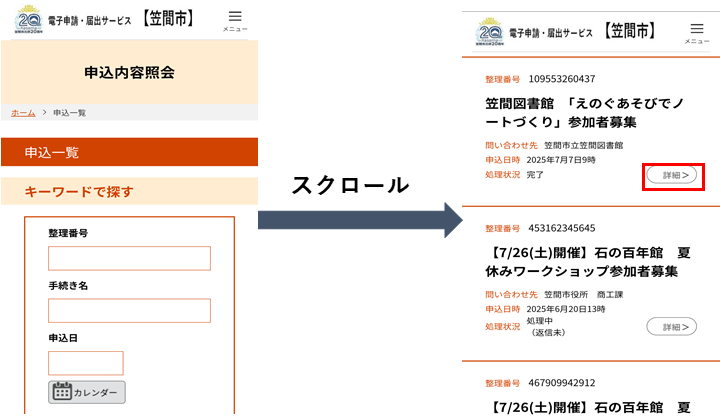Image resolution: width=721 pixels, height=418 pixels.
Task: Select reference number 467909942912
Action: (x=561, y=383)
